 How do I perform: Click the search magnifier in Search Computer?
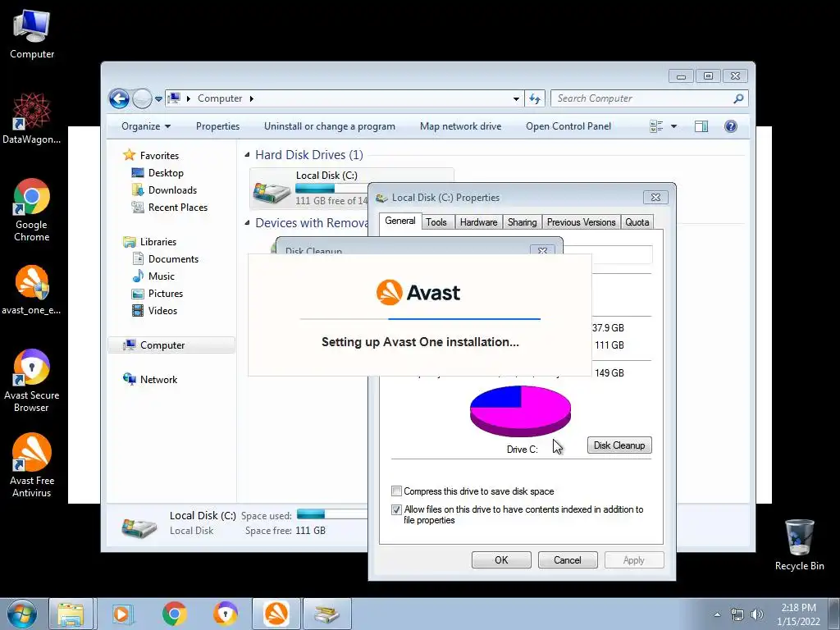pyautogui.click(x=739, y=98)
